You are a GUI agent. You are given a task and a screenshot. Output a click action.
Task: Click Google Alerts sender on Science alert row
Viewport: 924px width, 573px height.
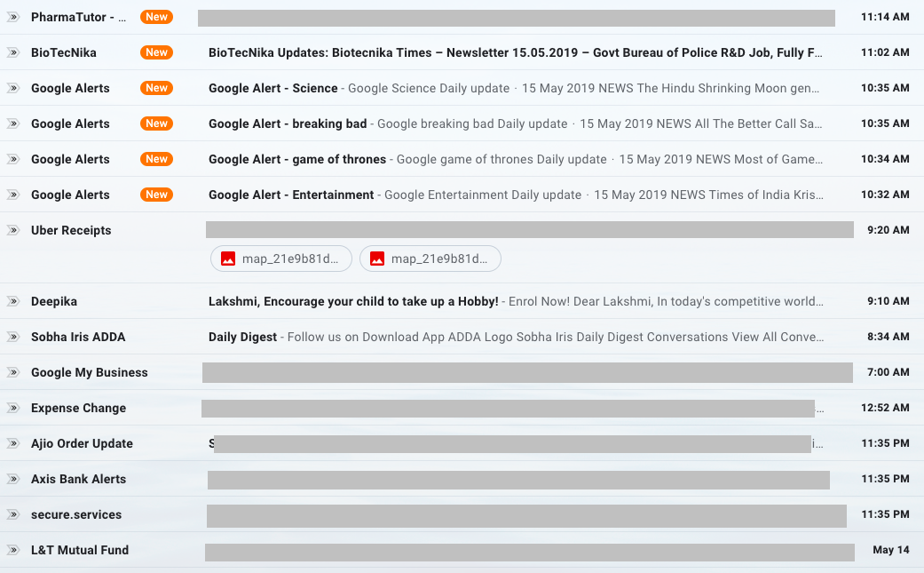point(70,88)
